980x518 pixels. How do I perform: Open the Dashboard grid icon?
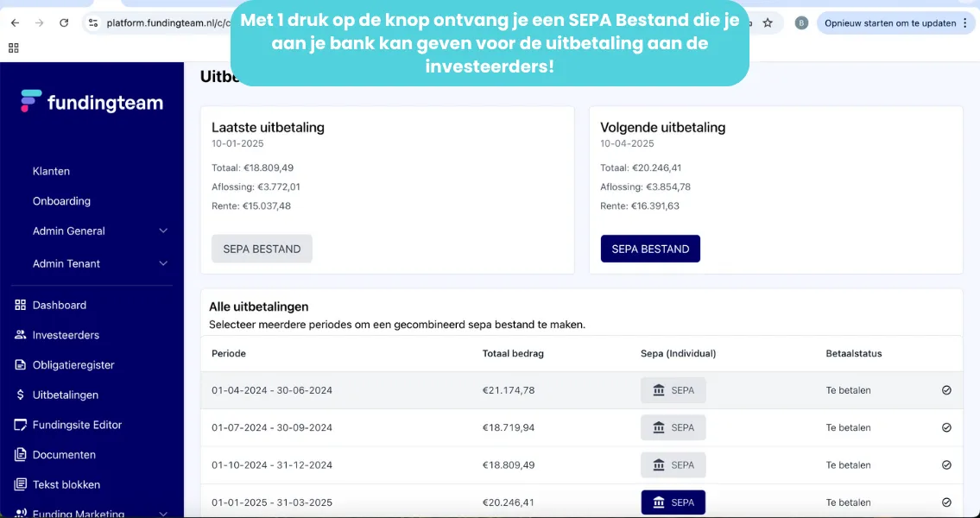[x=21, y=305]
